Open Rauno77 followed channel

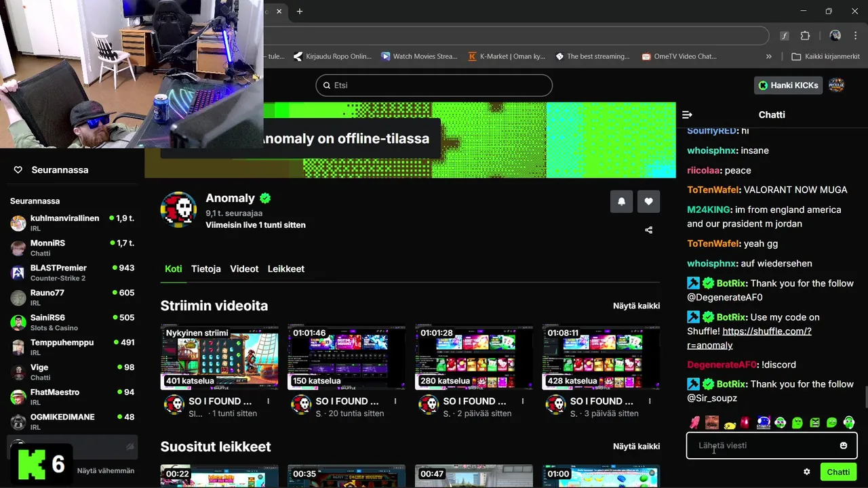coord(72,298)
